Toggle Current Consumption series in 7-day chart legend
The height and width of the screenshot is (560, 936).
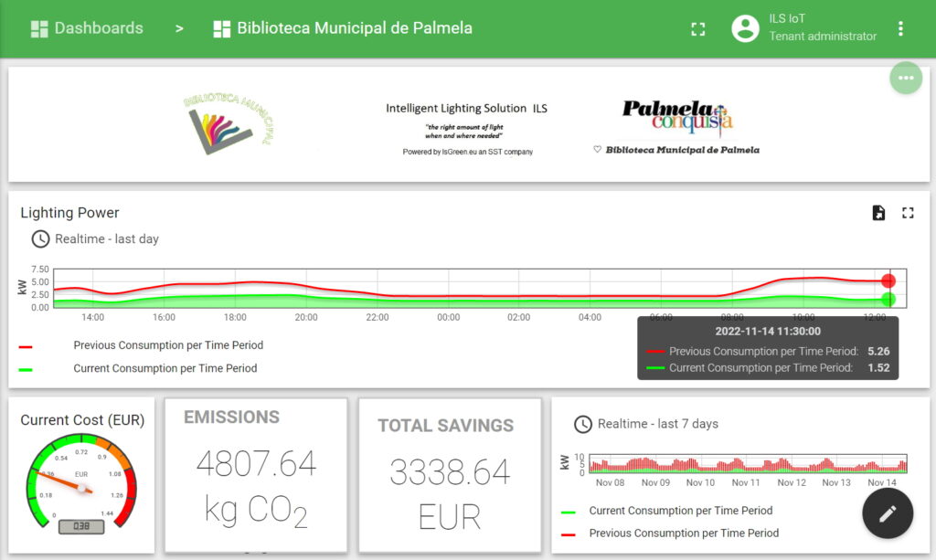pyautogui.click(x=680, y=511)
